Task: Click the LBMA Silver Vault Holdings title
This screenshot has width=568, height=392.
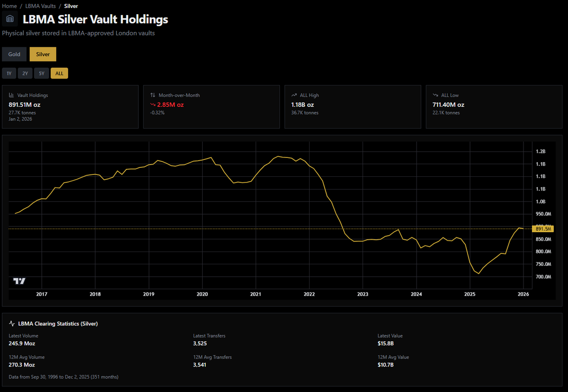Action: (95, 20)
